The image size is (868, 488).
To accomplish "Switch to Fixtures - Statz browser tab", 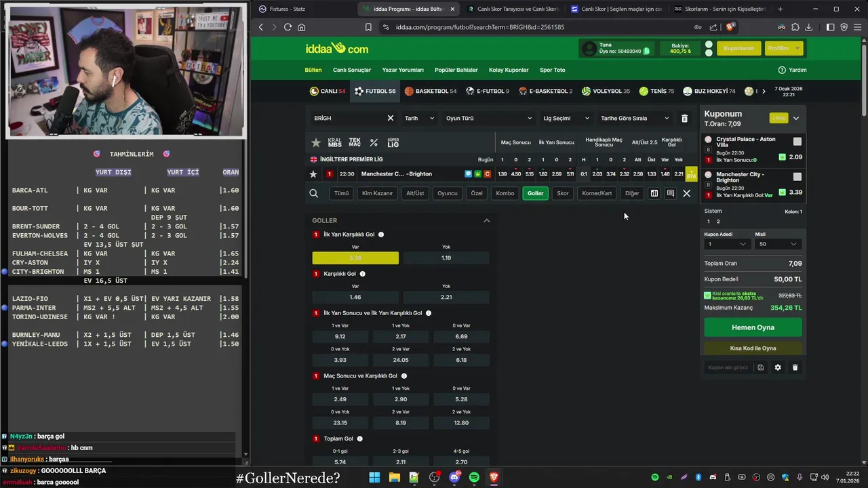I will (x=298, y=9).
